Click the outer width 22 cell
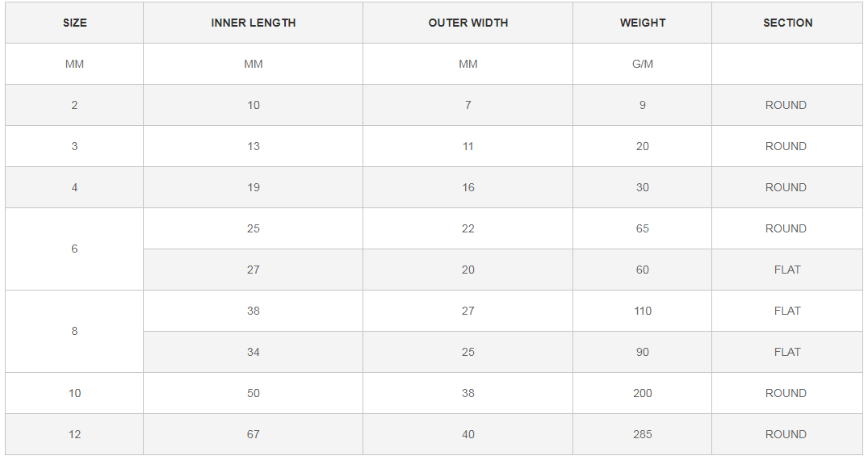 (468, 228)
